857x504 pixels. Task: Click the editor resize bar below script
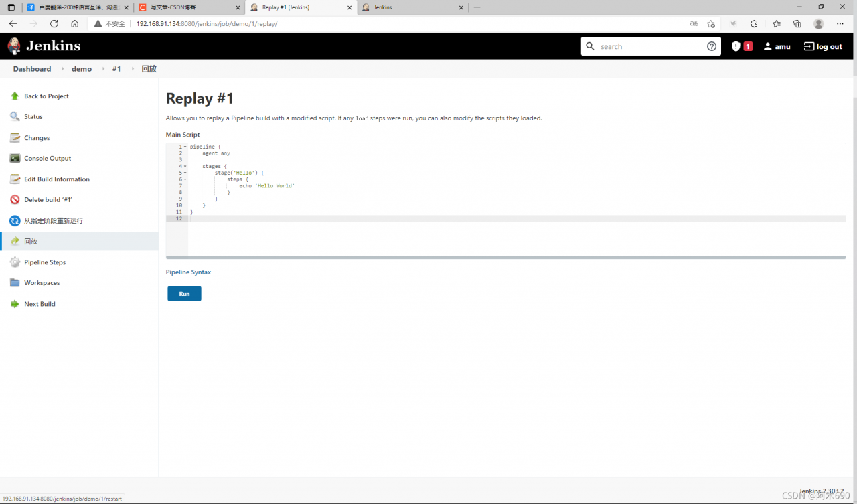pyautogui.click(x=505, y=257)
